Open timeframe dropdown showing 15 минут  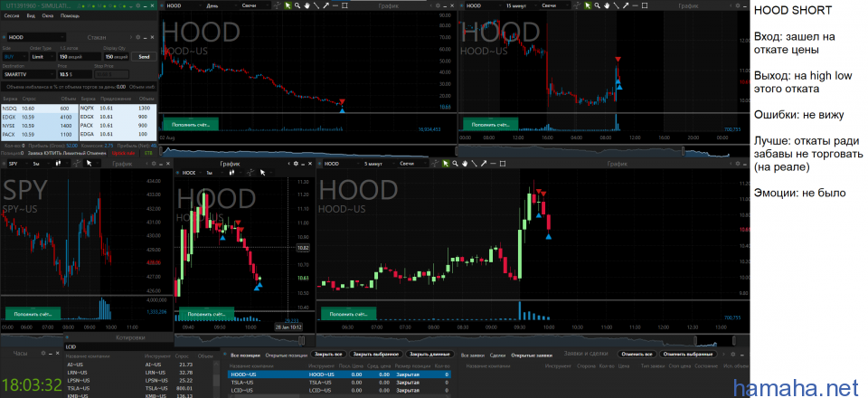[x=521, y=5]
